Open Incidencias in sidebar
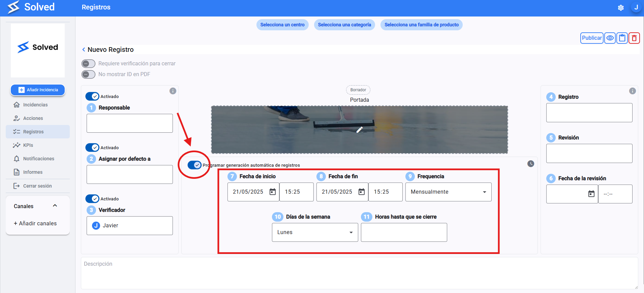This screenshot has width=644, height=293. coord(38,105)
